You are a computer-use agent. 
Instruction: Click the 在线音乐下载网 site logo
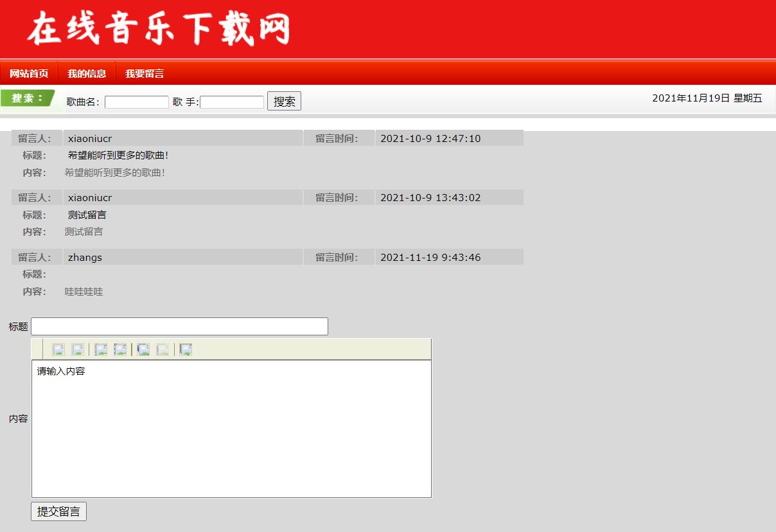(157, 29)
